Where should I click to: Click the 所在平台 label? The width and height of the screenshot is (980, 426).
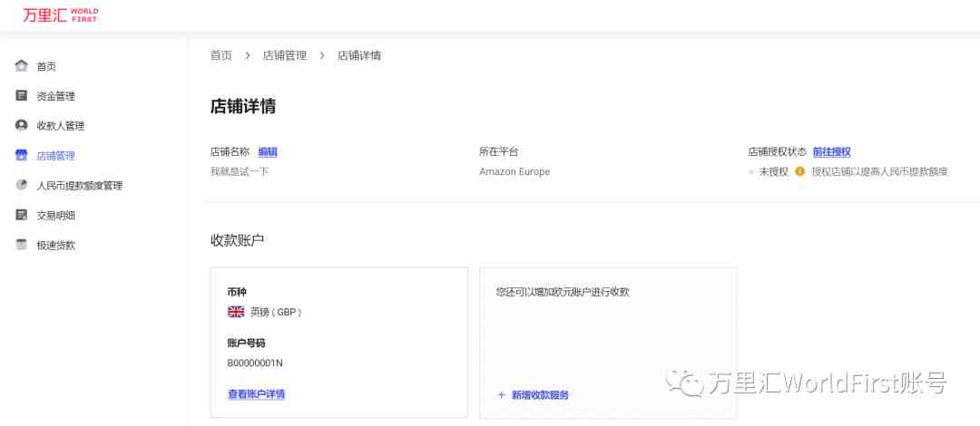tap(499, 151)
